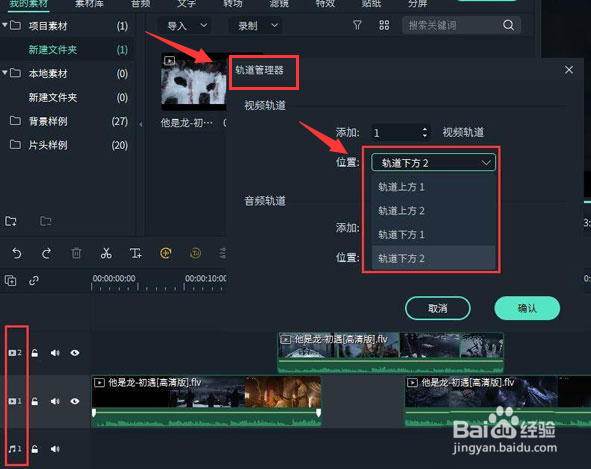Toggle lock on audio track 1
Viewport: 591px width, 469px height.
coord(35,449)
